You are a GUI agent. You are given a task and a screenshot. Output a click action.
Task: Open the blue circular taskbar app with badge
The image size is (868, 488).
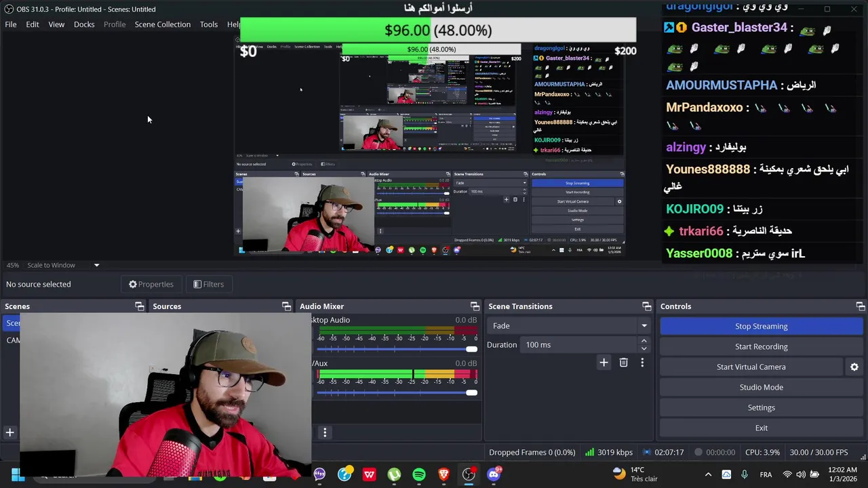[x=344, y=474]
